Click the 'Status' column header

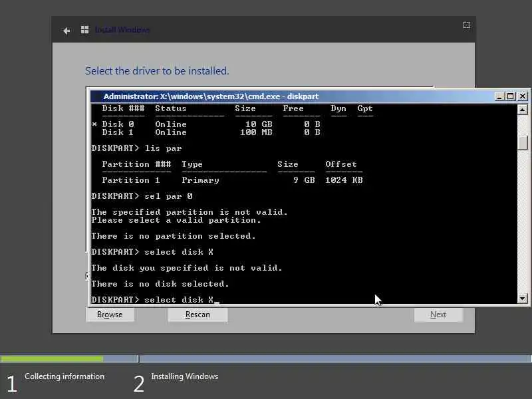pyautogui.click(x=171, y=108)
